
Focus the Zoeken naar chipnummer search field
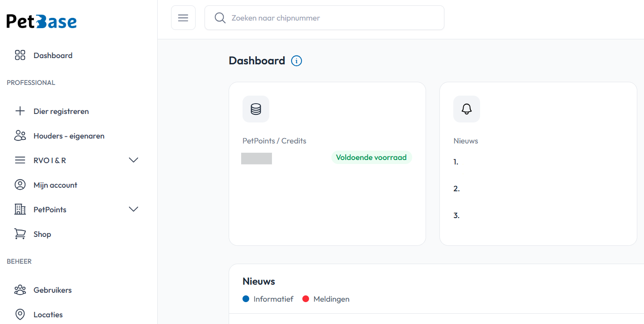[x=324, y=18]
